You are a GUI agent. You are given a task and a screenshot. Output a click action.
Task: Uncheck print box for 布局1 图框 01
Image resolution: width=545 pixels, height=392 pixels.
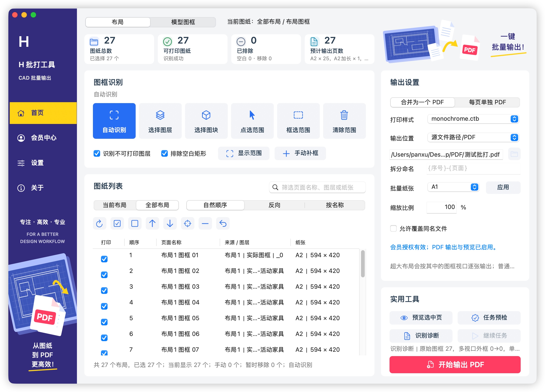(104, 259)
